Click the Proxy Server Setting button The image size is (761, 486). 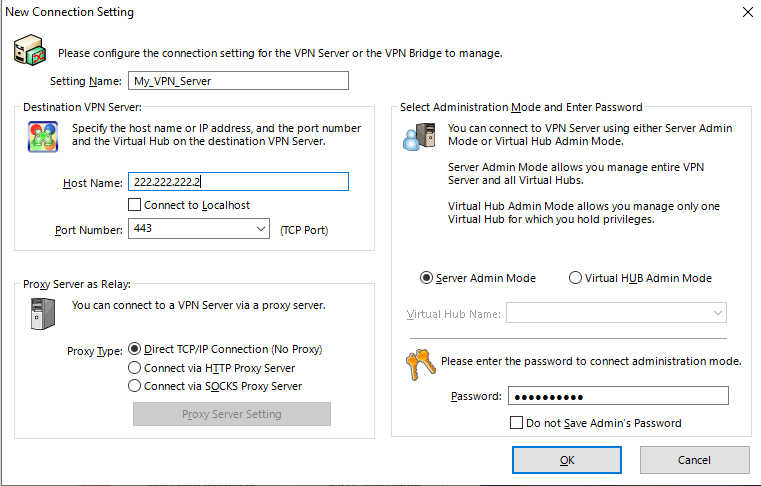pos(232,414)
